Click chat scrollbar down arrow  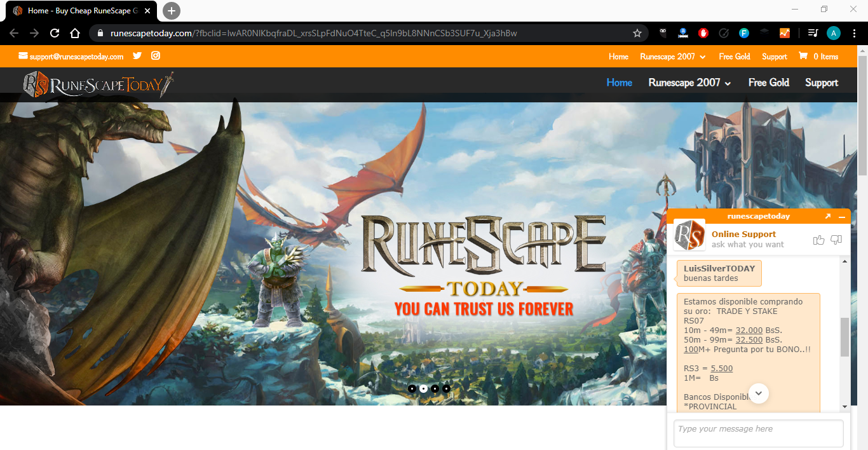(x=844, y=407)
